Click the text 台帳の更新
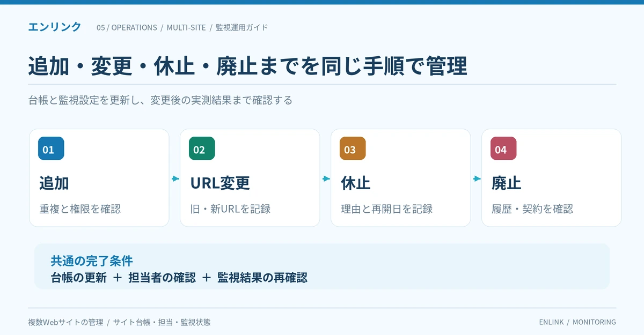This screenshot has height=335, width=644. tap(78, 278)
